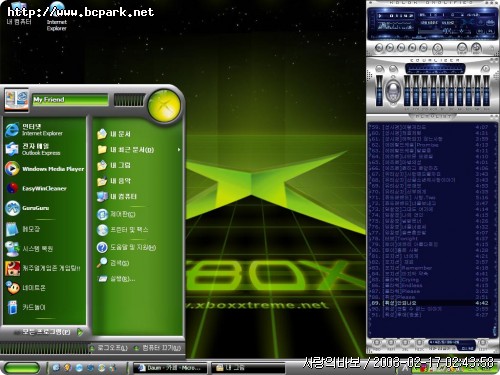
Task: Select playlist track 87 Please
Action: (430, 291)
